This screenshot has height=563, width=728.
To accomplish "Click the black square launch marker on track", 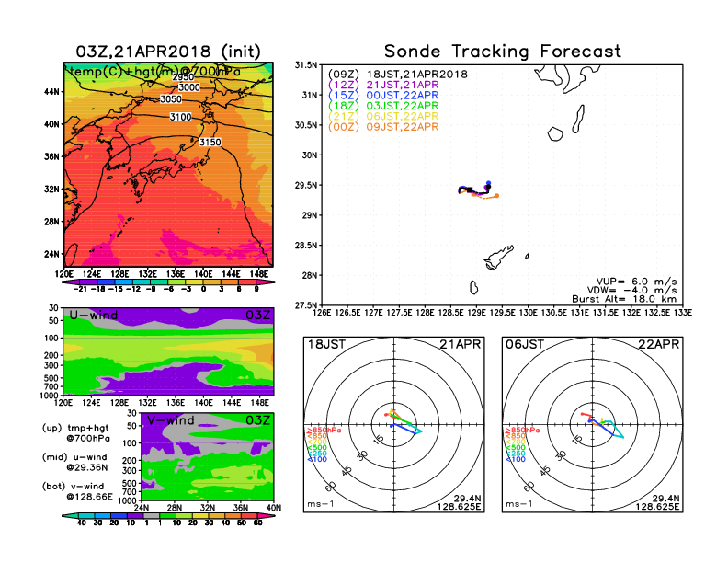I will click(x=470, y=190).
